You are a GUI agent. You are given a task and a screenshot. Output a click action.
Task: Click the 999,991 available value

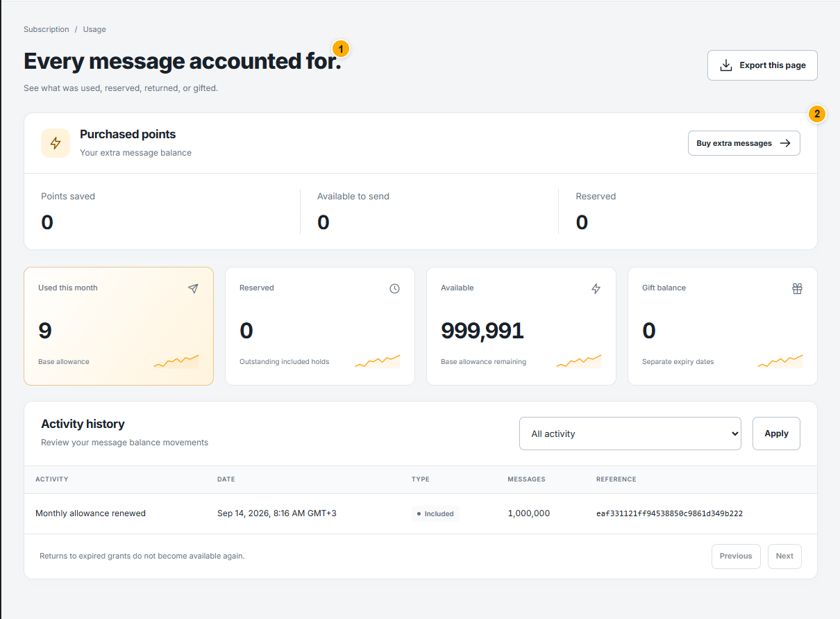(x=482, y=331)
